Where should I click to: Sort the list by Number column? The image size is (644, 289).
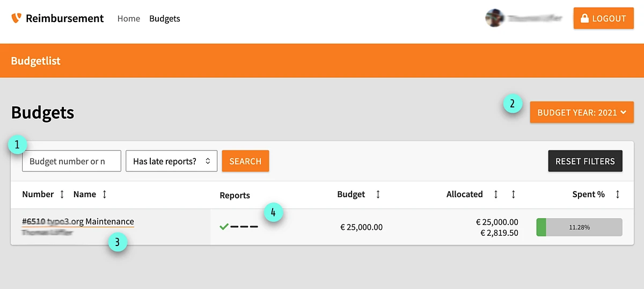(x=62, y=194)
